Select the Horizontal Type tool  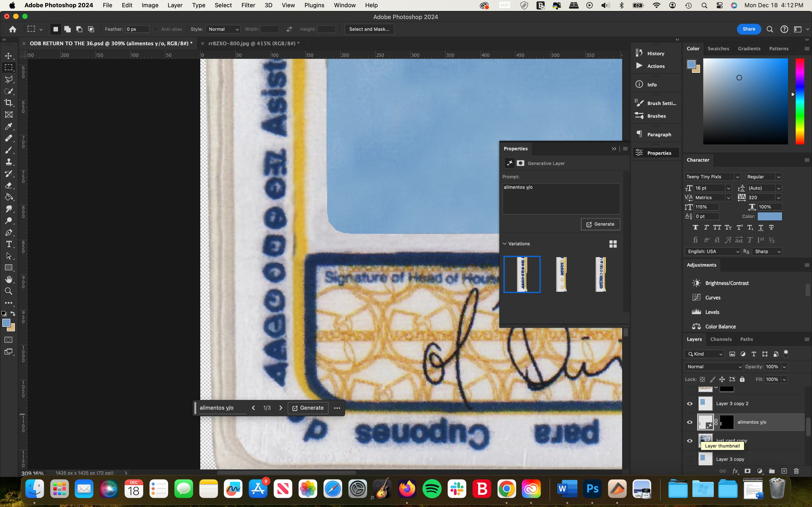coord(9,244)
